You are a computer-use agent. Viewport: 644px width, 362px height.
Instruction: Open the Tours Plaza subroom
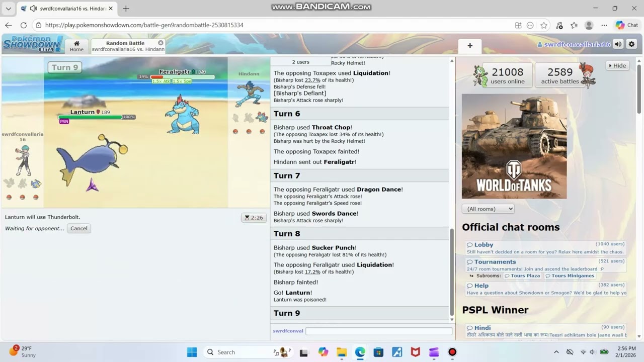click(522, 276)
